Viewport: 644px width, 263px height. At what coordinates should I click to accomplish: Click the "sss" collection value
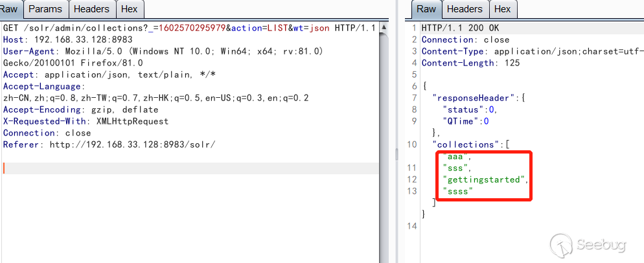point(455,168)
